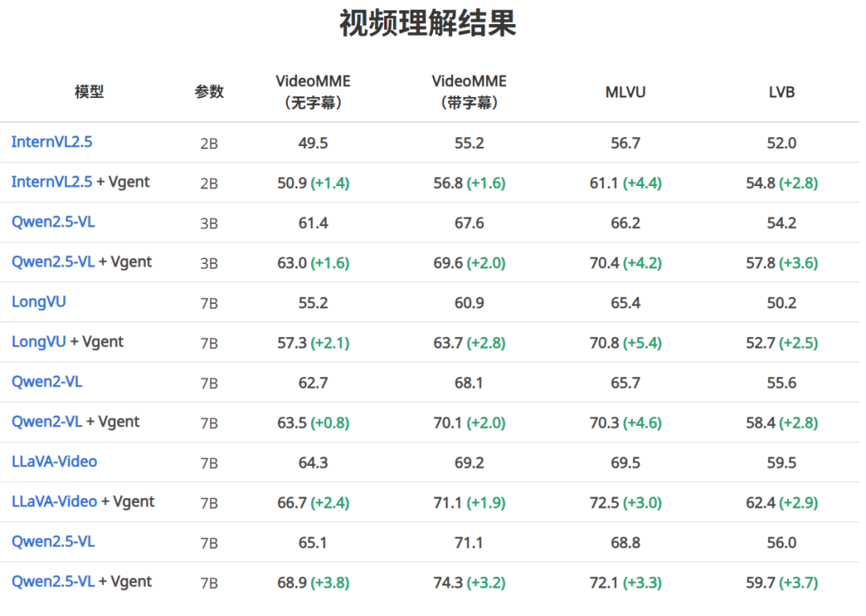Select the 50.9 (+1.4) score cell
866x616 pixels.
(x=314, y=183)
